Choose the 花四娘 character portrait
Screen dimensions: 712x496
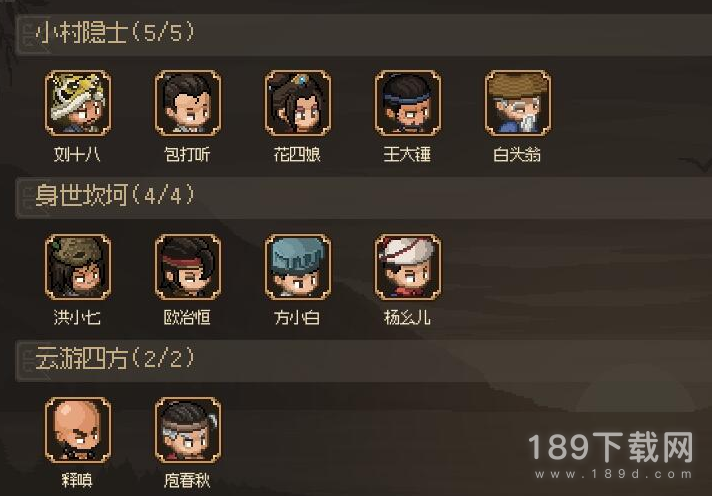(x=297, y=103)
